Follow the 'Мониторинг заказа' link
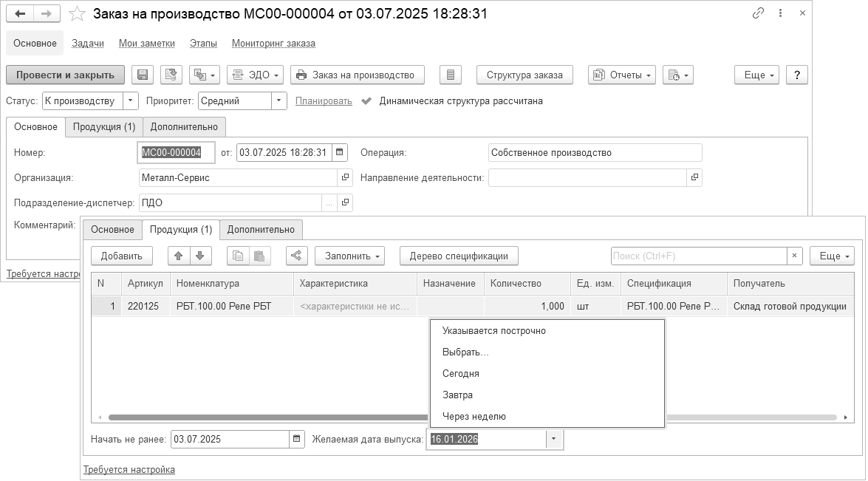 point(273,44)
